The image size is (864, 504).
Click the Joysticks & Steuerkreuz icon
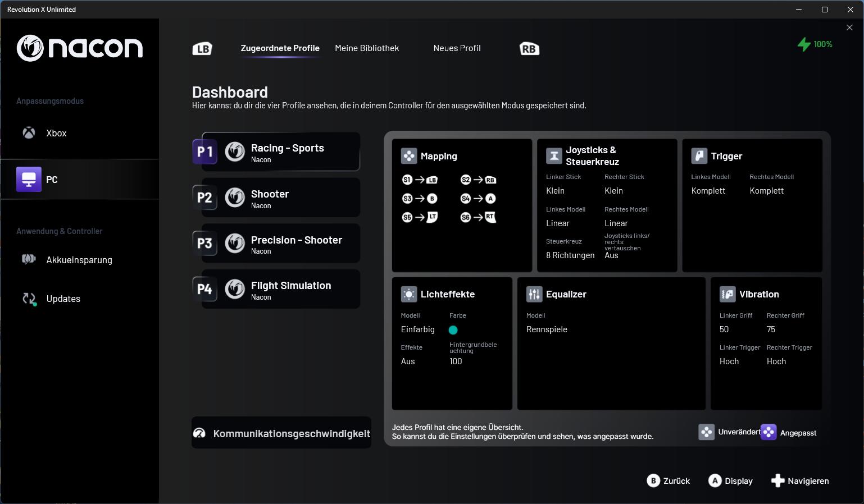coord(554,156)
